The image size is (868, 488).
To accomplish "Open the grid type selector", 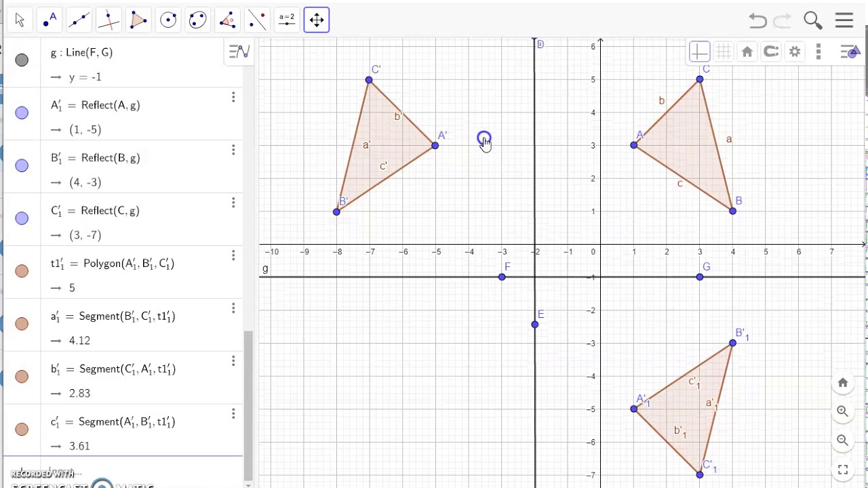I will (x=724, y=52).
